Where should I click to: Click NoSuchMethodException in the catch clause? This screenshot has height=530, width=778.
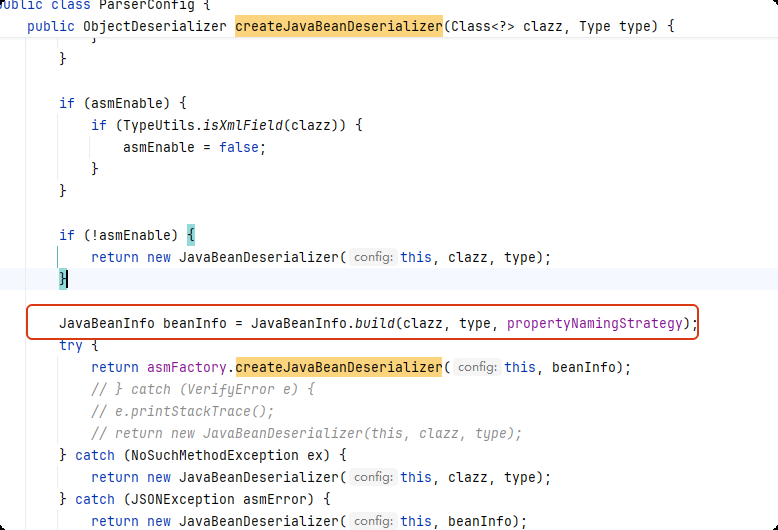pos(214,455)
